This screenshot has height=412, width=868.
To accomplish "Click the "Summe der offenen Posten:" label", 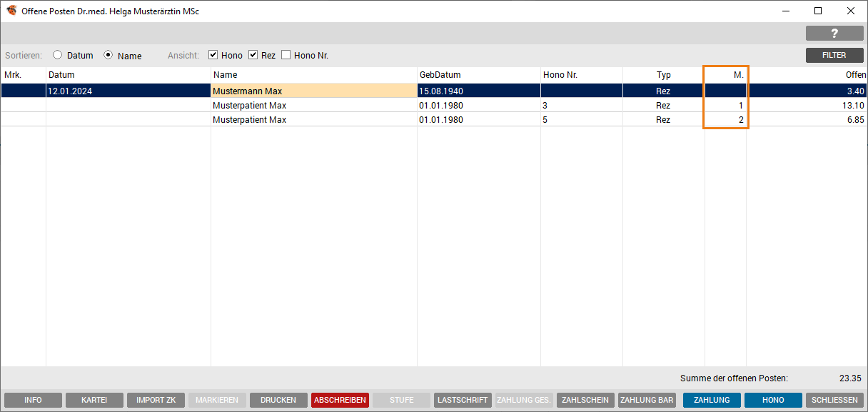I will 734,378.
